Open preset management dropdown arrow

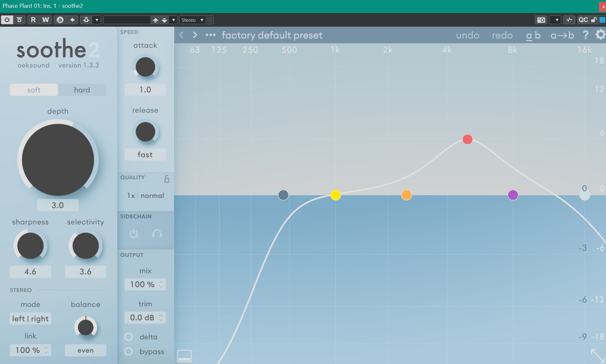click(x=174, y=20)
